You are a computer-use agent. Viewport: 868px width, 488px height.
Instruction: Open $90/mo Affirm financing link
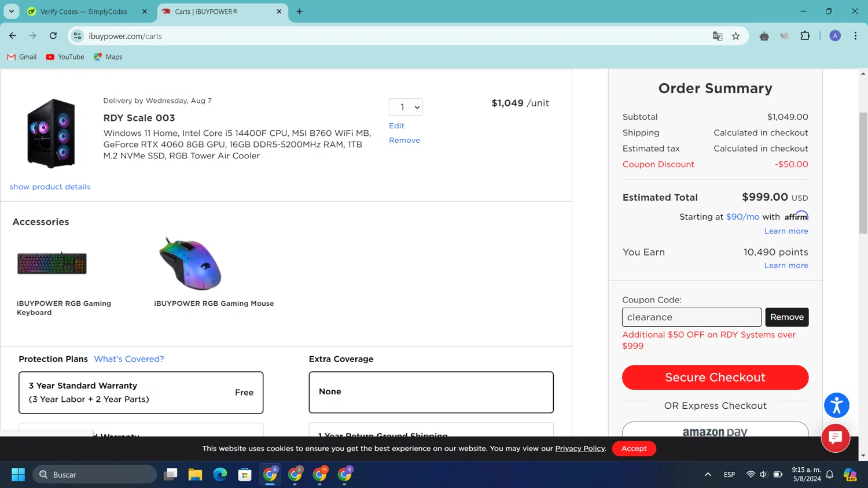(x=742, y=217)
